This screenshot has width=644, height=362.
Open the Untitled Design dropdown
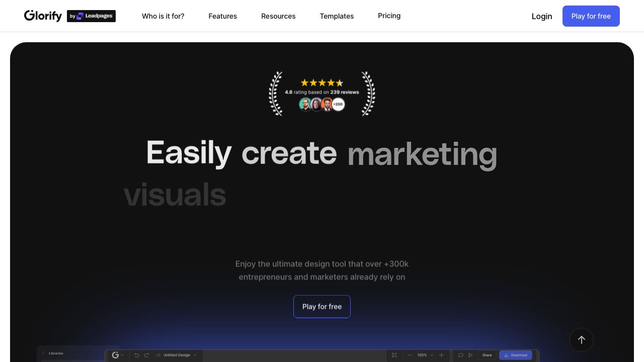177,355
